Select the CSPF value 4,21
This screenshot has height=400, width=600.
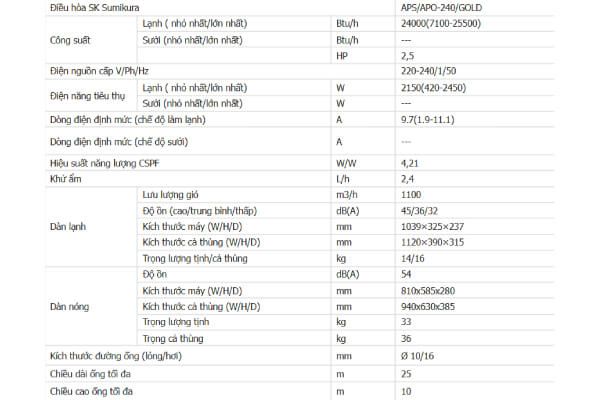click(x=408, y=161)
